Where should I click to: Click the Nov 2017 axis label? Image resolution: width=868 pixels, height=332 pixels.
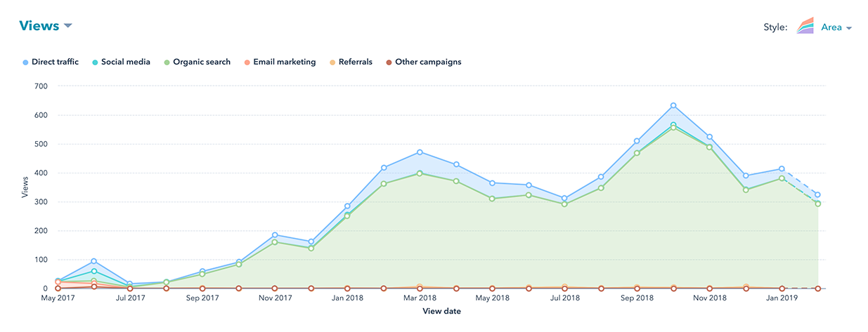(275, 298)
